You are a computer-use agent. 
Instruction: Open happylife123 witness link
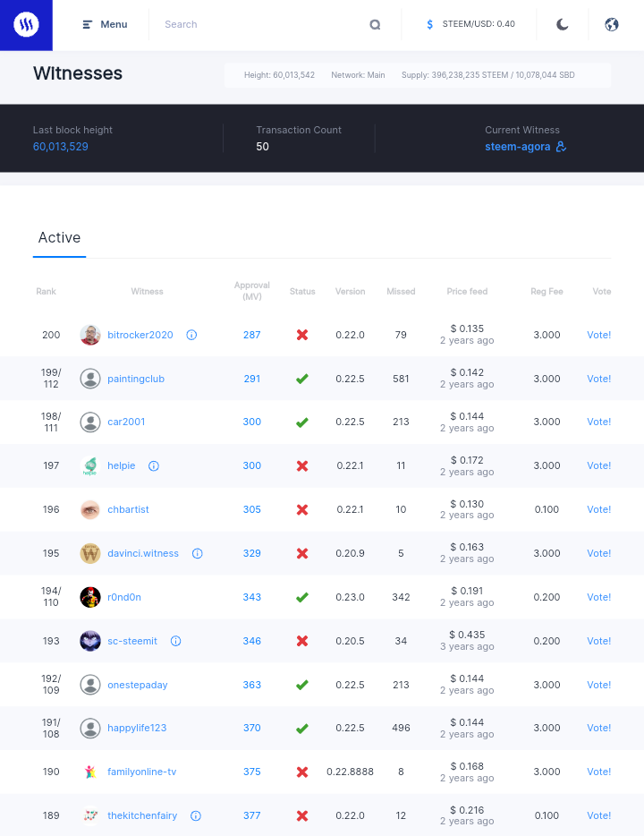pyautogui.click(x=137, y=728)
